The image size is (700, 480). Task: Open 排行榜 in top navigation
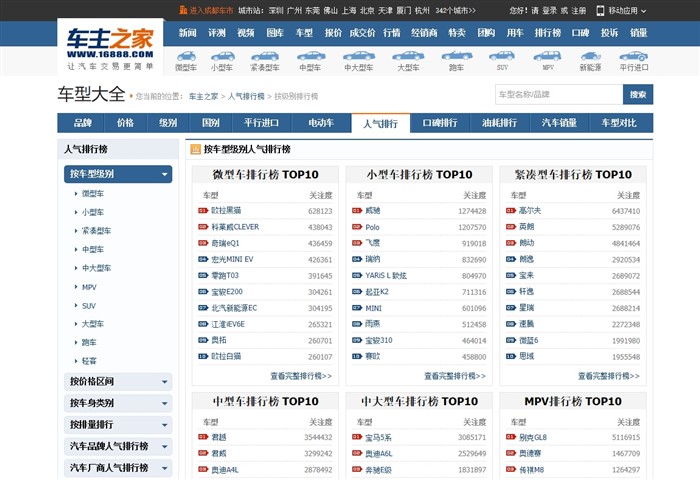coord(548,33)
